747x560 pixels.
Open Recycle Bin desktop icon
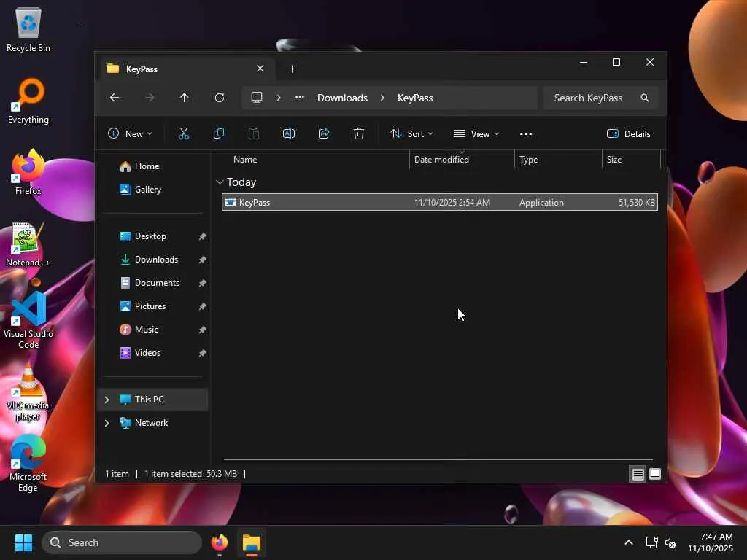(28, 31)
